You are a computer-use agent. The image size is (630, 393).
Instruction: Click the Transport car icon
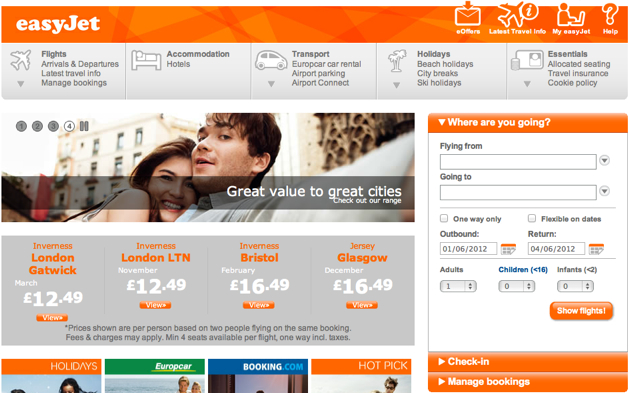(x=271, y=60)
